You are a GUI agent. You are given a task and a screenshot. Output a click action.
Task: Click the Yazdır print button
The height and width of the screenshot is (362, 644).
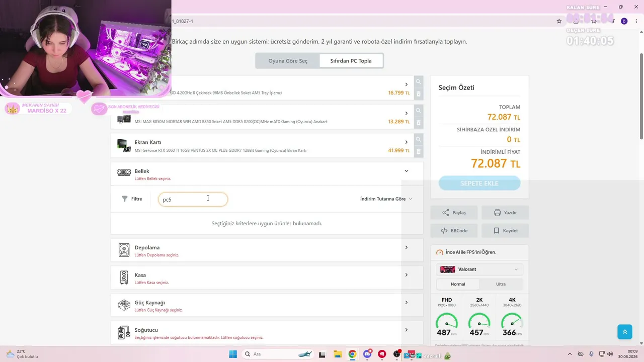[505, 213]
